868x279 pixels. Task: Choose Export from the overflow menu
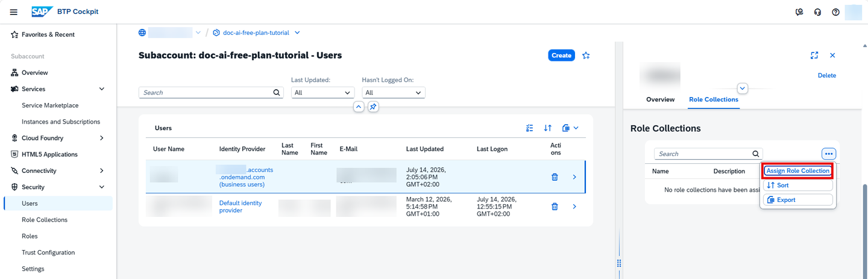point(797,199)
